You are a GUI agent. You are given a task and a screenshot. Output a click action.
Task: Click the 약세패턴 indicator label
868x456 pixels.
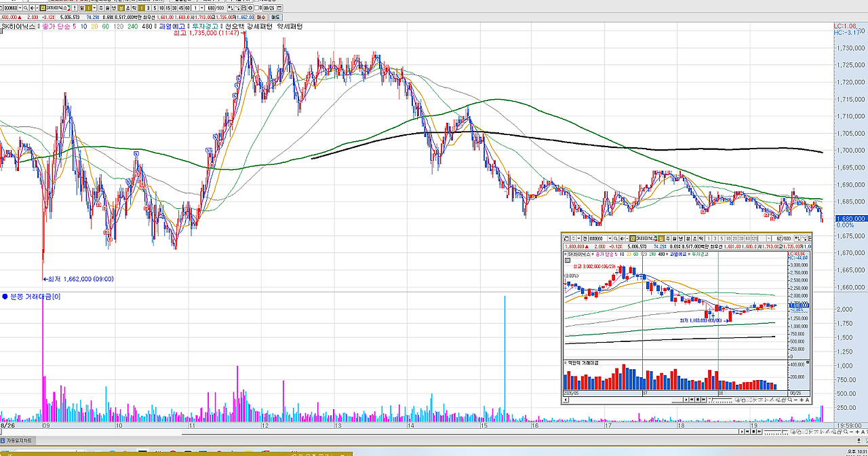[x=290, y=26]
